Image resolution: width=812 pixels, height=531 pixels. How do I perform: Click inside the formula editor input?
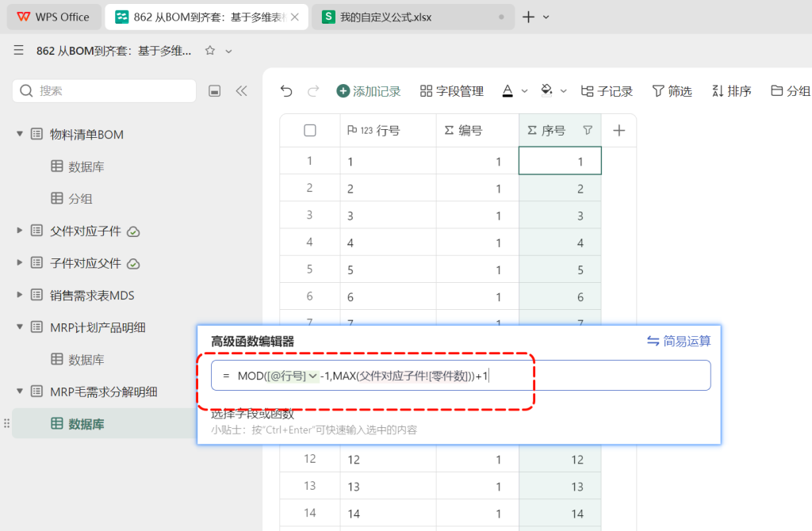coord(461,375)
